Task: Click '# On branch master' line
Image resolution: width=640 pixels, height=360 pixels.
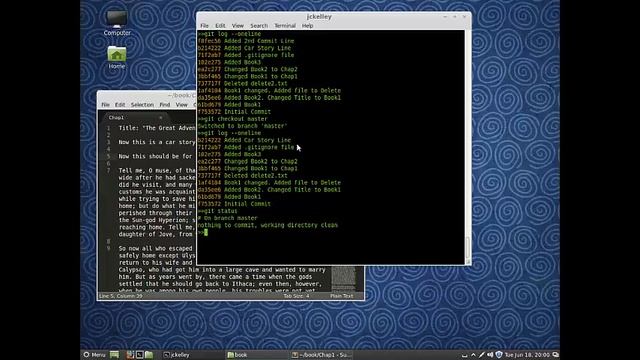Action: [228, 218]
